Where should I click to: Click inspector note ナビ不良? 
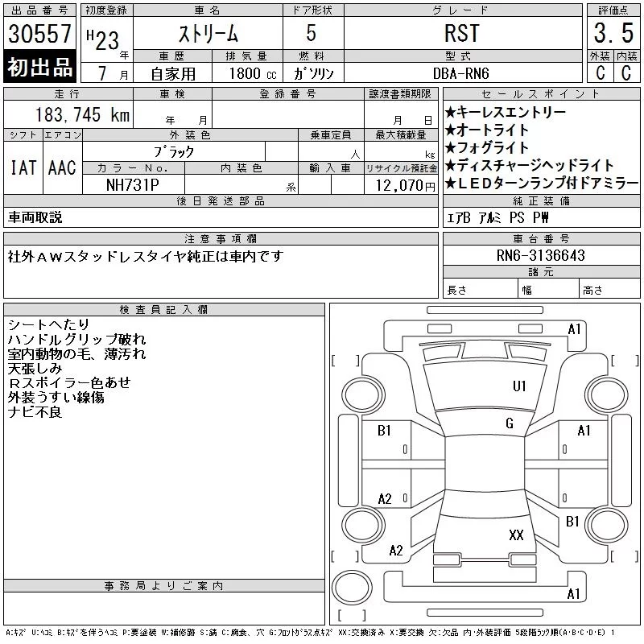tap(35, 411)
